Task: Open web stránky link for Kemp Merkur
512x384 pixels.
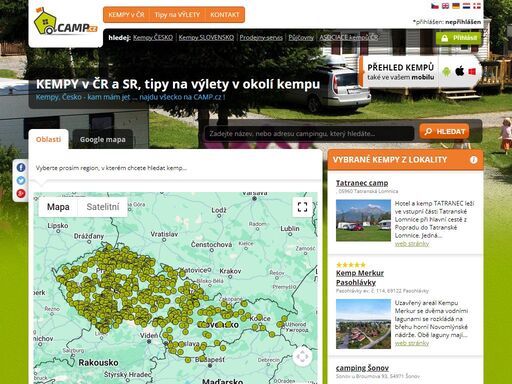Action: (412, 343)
